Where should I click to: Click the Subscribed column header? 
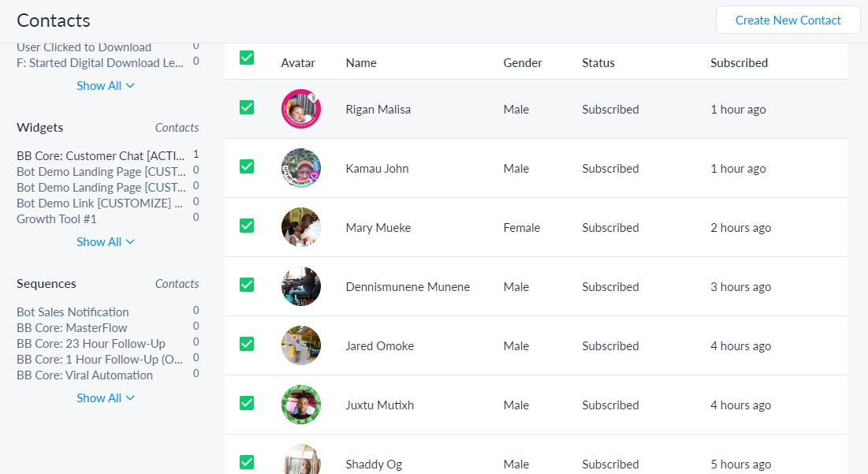(x=739, y=62)
